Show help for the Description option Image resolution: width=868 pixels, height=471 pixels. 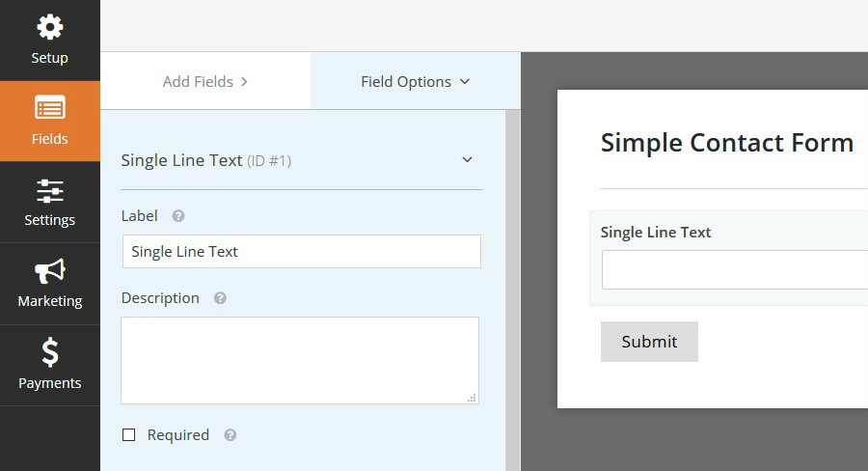pos(220,298)
